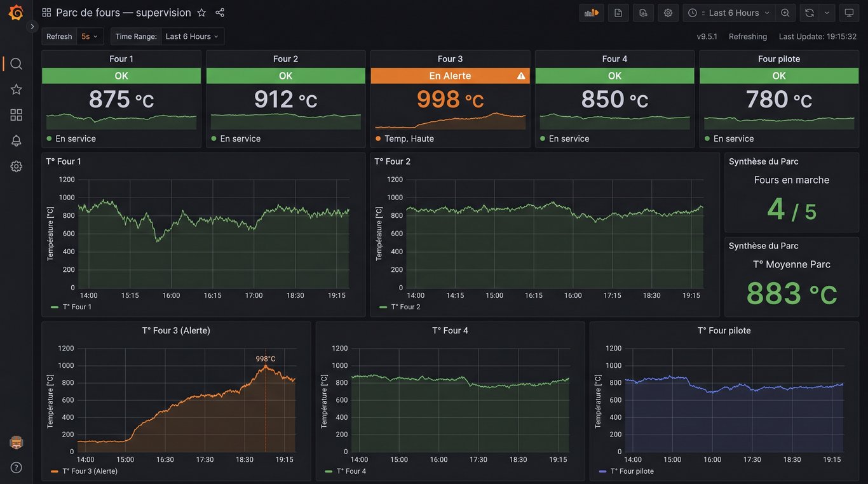Click the 850 °C value of Four 4
The height and width of the screenshot is (484, 868).
click(615, 100)
